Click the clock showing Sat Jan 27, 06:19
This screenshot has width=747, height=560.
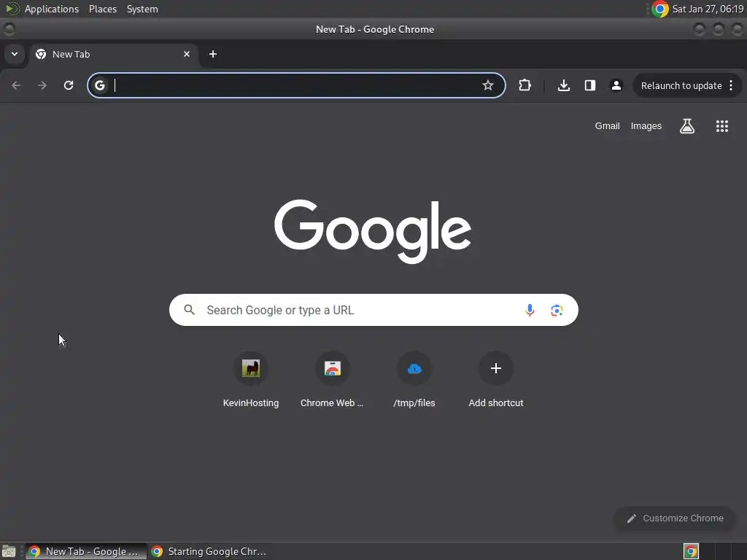coord(708,9)
